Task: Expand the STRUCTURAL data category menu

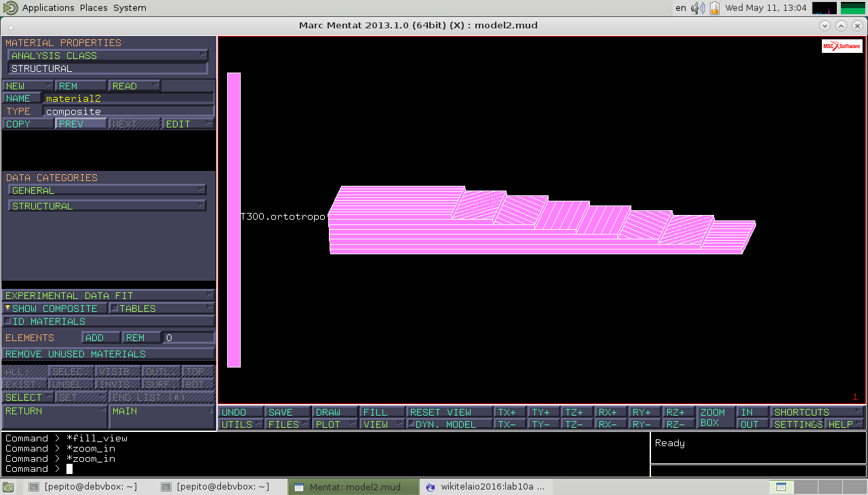Action: click(108, 206)
